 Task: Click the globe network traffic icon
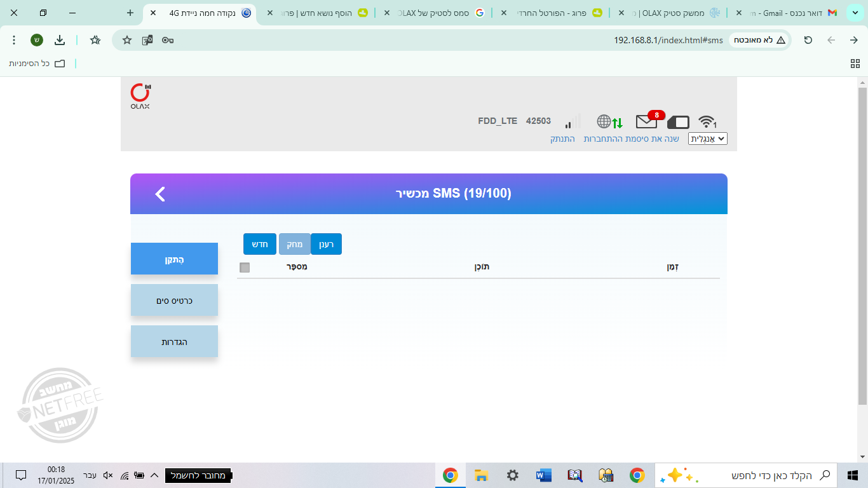pos(609,121)
